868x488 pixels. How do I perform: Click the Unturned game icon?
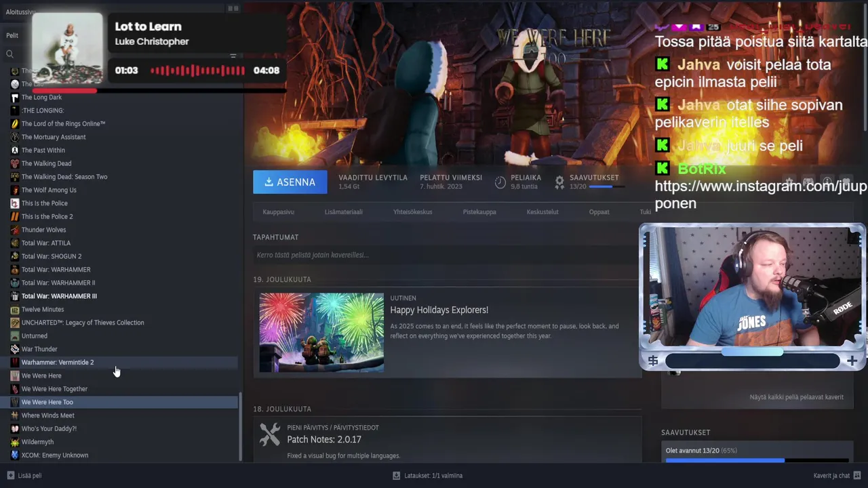[x=15, y=335]
